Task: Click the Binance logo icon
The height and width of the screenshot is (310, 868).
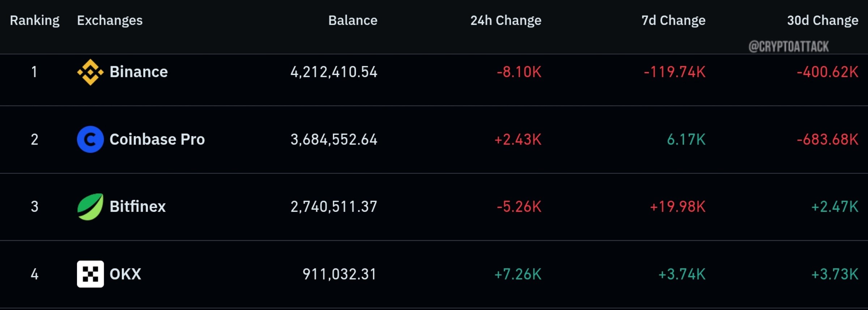Action: pyautogui.click(x=90, y=72)
